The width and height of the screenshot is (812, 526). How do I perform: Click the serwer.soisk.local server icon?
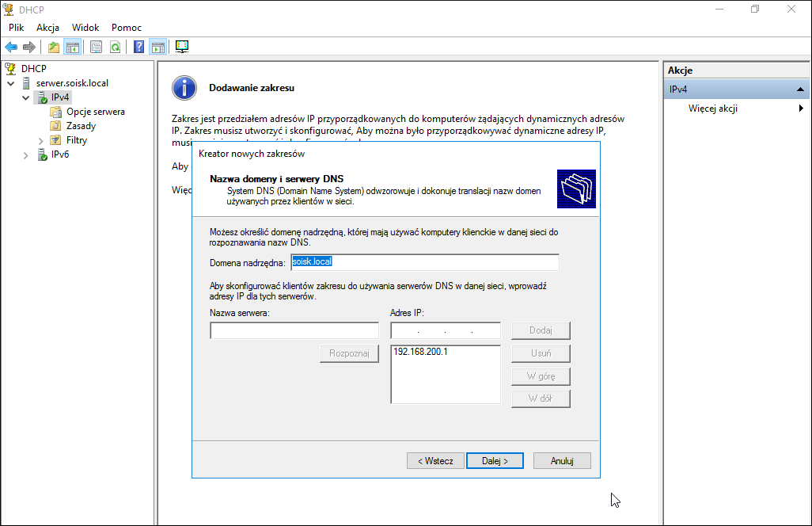coord(26,83)
